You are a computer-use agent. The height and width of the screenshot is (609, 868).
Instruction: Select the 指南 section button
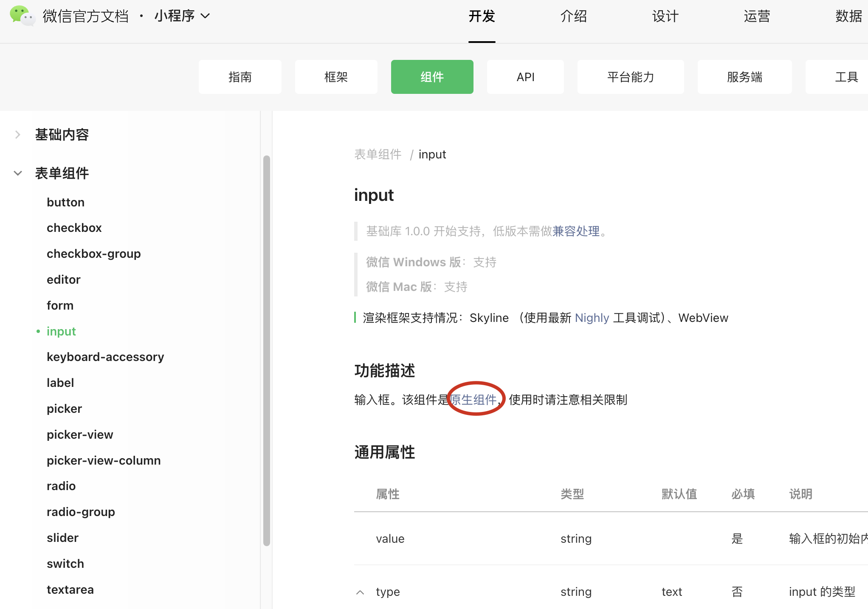[x=240, y=77]
